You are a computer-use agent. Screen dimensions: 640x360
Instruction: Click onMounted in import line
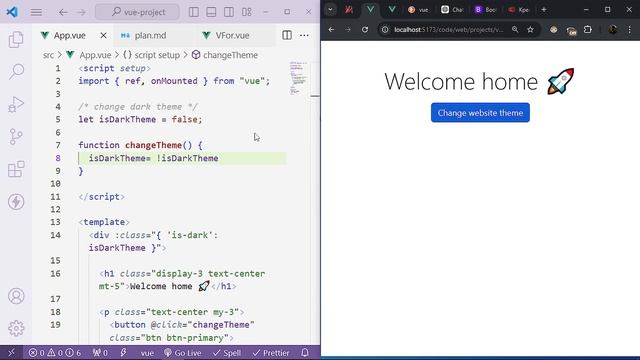pos(174,81)
